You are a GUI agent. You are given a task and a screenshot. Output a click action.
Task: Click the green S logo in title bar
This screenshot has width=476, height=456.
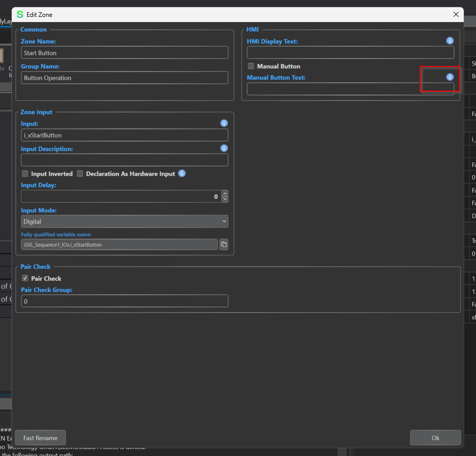pos(20,14)
